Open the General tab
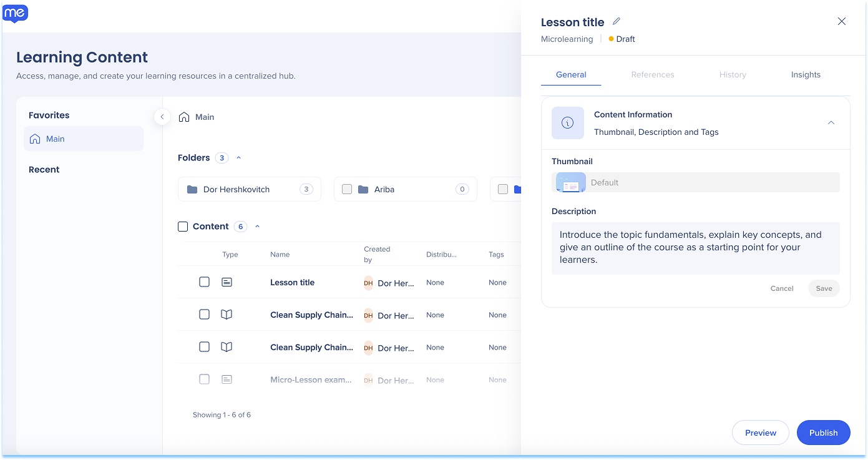This screenshot has width=868, height=460. pos(571,74)
